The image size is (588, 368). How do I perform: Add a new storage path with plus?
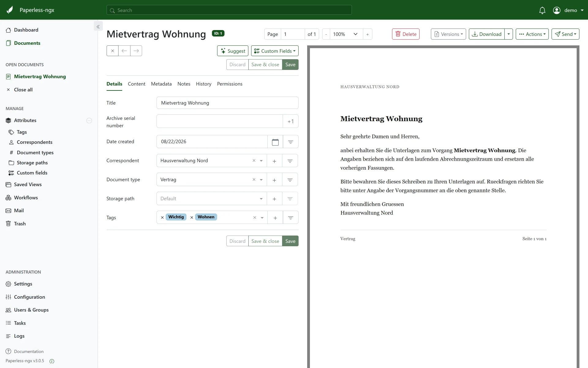(274, 199)
